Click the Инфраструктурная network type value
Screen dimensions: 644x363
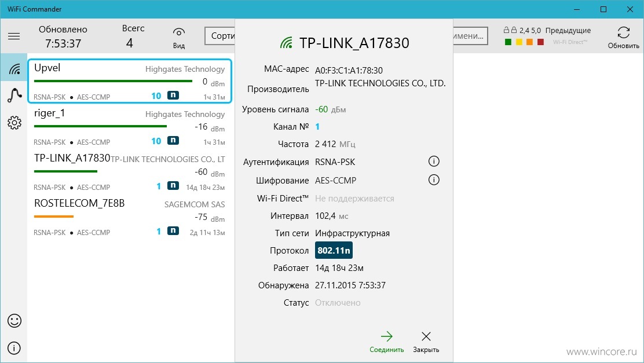click(352, 233)
